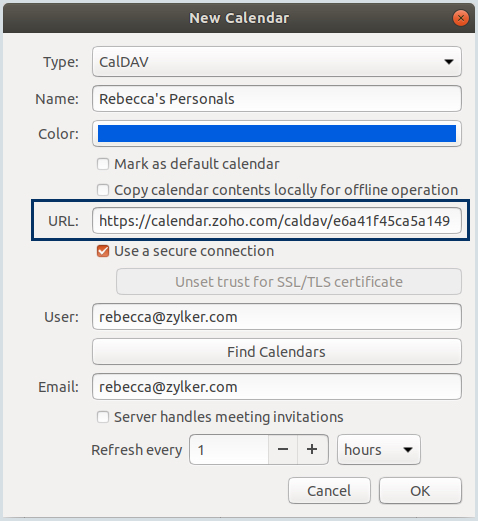Screen dimensions: 478x521
Task: Click the Email field rebecca@zylker.com
Action: (x=277, y=387)
